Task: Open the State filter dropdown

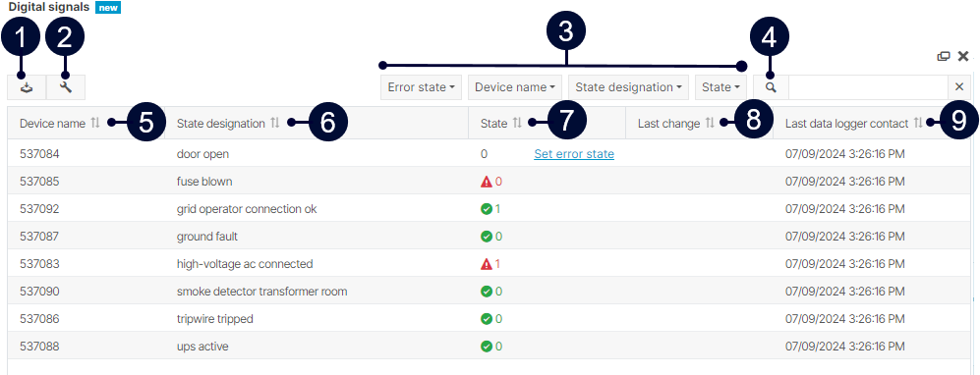Action: [x=721, y=87]
